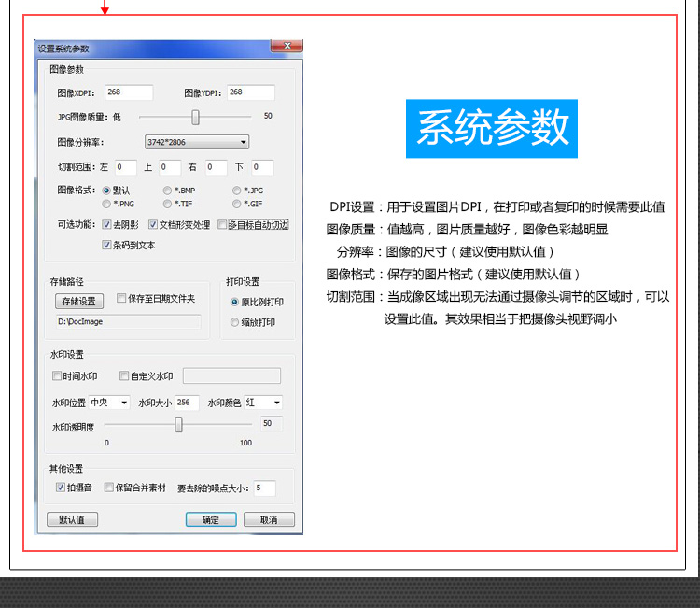Turn on the 时间水印 checkbox
The width and height of the screenshot is (700, 608).
pyautogui.click(x=57, y=376)
